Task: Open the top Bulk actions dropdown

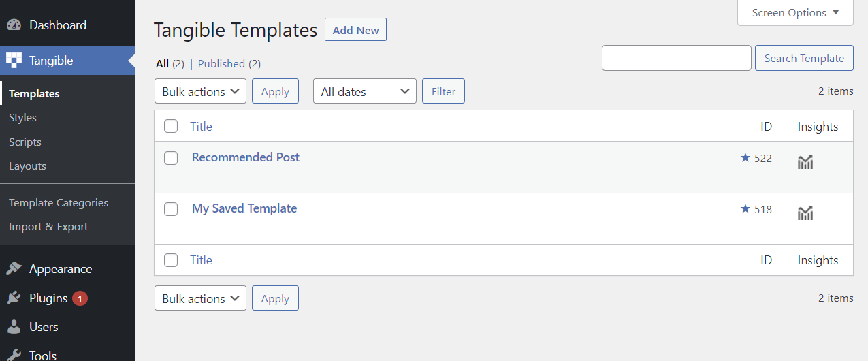Action: point(200,91)
